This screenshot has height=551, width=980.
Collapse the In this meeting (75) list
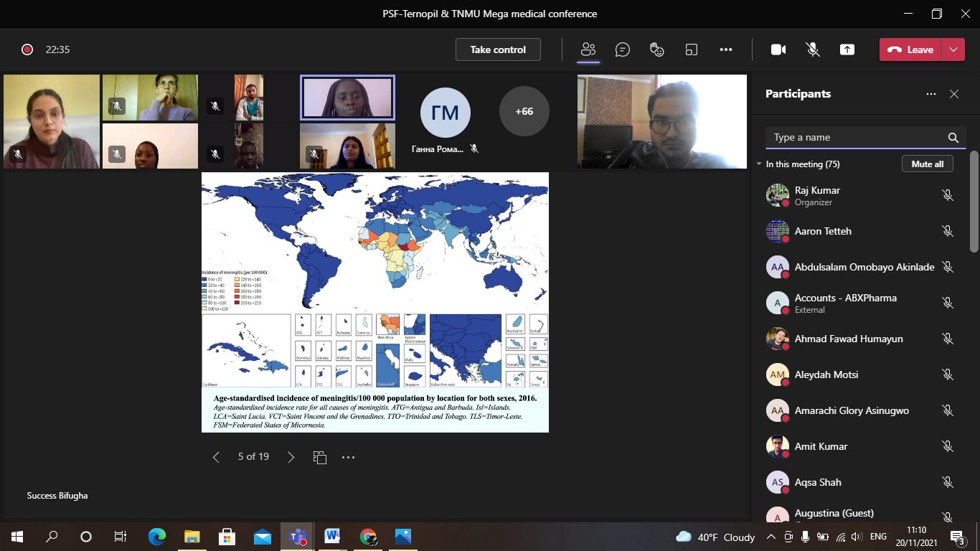(759, 164)
